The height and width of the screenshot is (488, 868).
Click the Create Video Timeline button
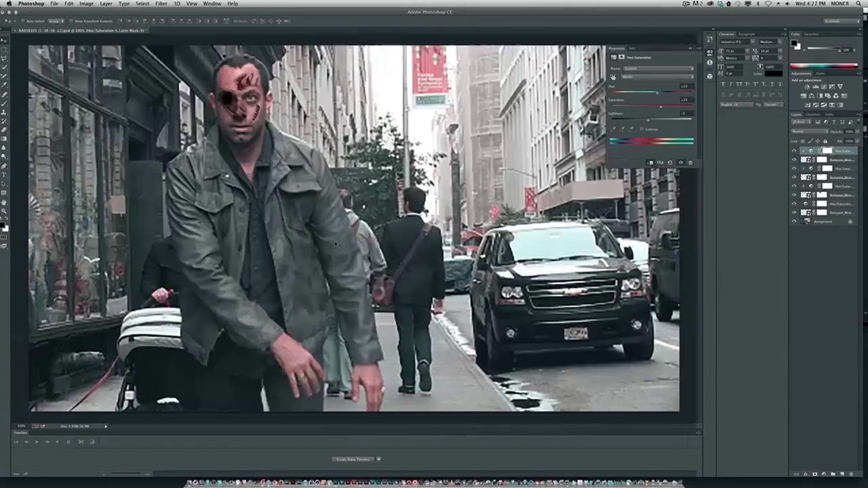point(353,459)
